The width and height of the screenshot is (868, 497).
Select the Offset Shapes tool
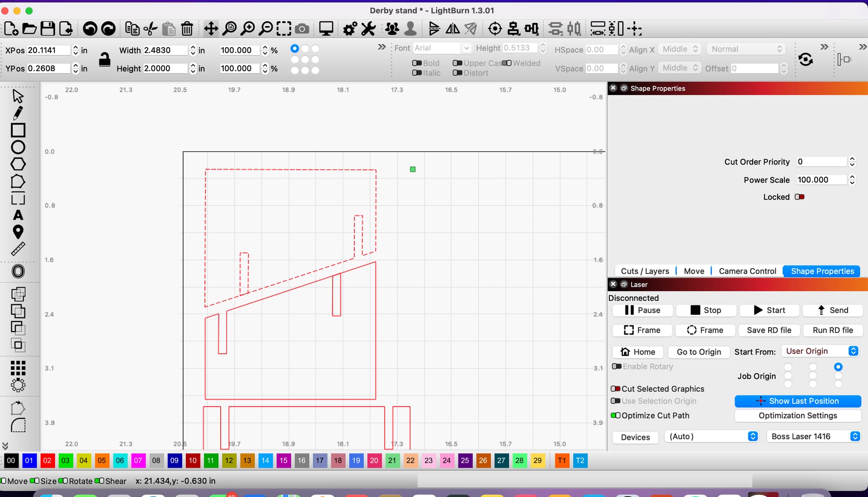18,271
